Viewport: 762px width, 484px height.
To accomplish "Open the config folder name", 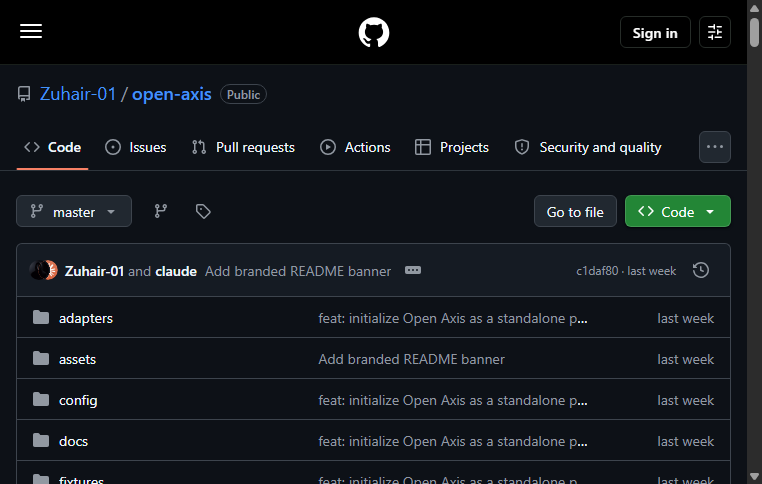I will click(78, 400).
